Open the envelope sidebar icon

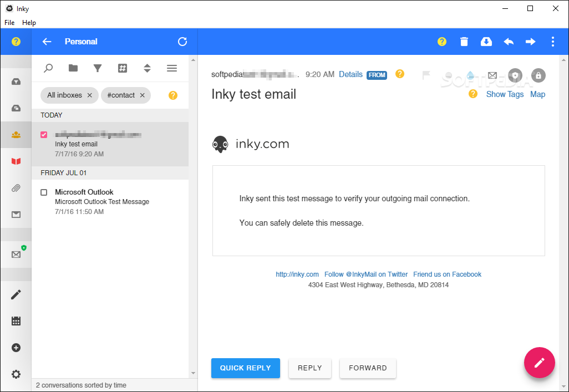tap(16, 215)
